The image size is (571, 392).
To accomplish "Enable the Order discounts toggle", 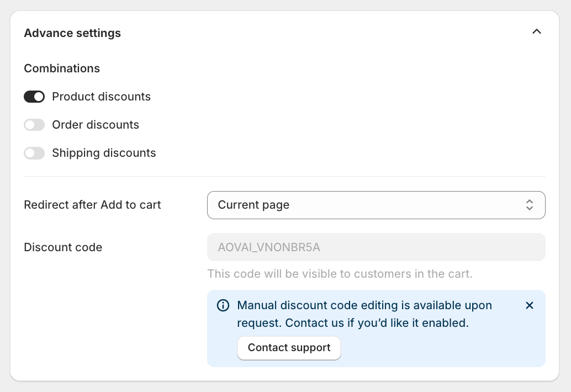I will [34, 125].
